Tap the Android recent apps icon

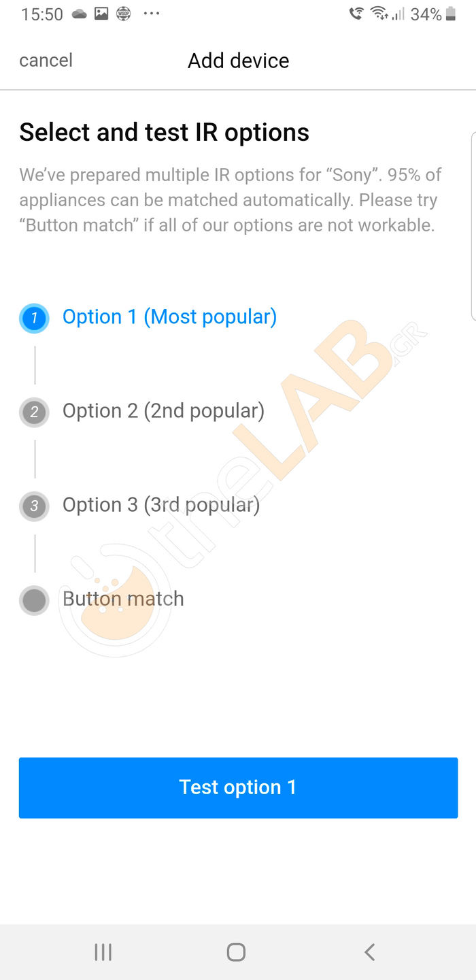103,952
